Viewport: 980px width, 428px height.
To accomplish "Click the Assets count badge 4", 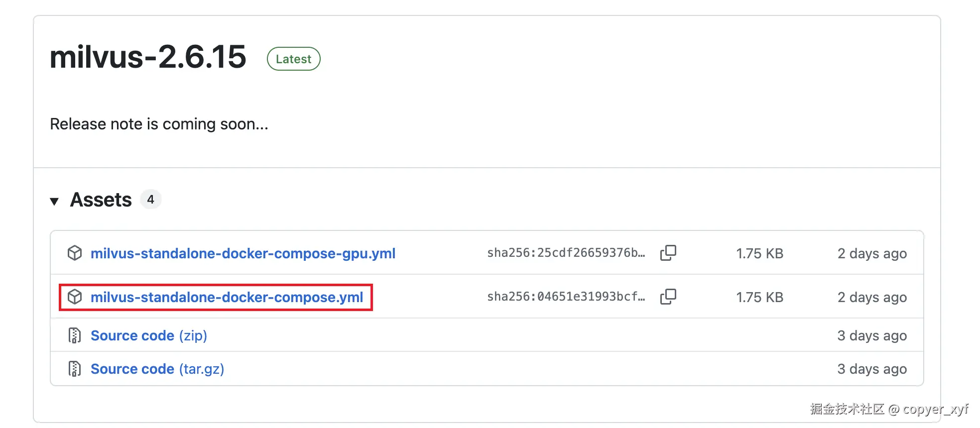I will pos(150,200).
